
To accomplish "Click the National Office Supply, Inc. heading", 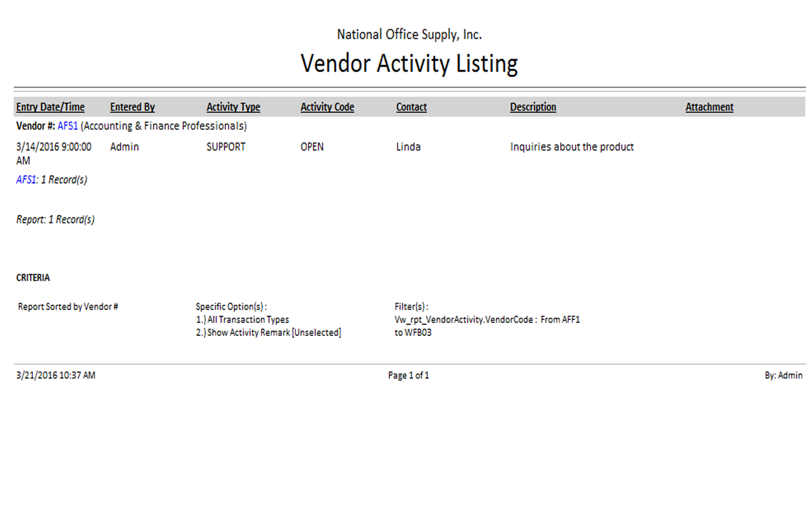I will pyautogui.click(x=409, y=35).
